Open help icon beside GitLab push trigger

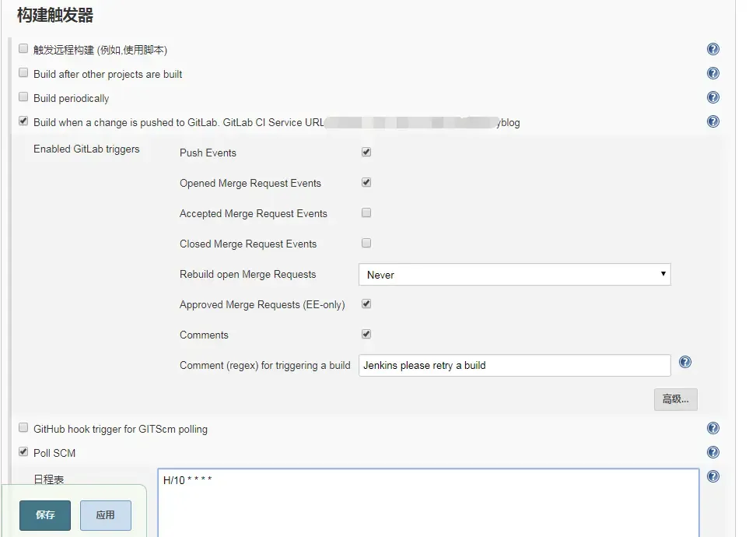[713, 122]
